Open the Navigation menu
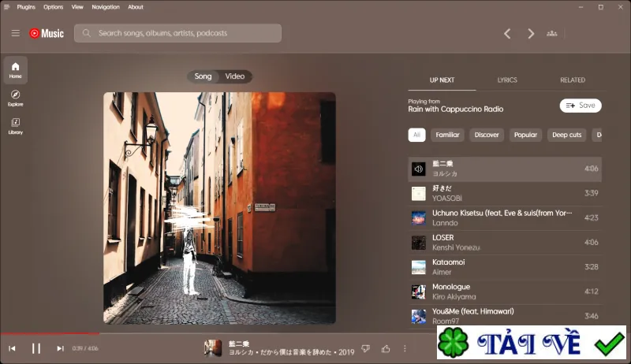 coord(106,7)
